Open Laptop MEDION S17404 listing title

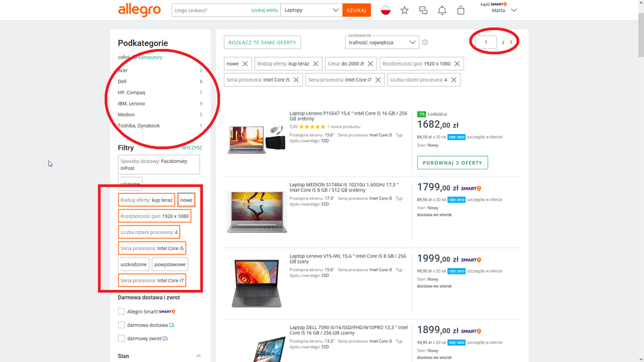[x=344, y=187]
